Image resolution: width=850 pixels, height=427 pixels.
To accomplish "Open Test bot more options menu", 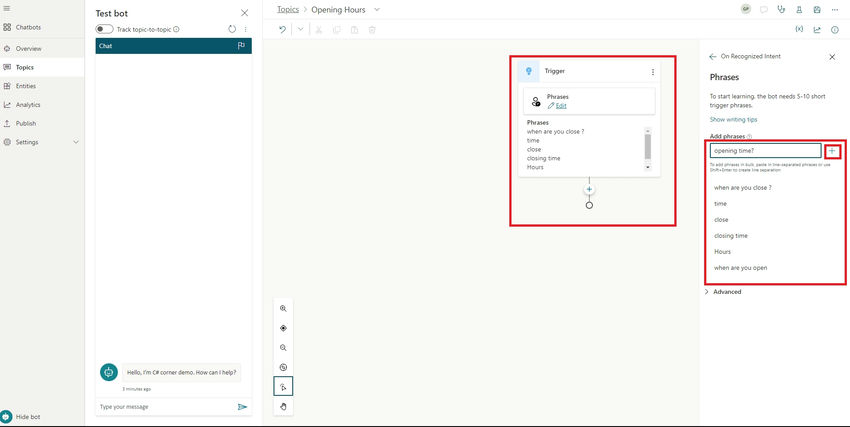I will [245, 29].
